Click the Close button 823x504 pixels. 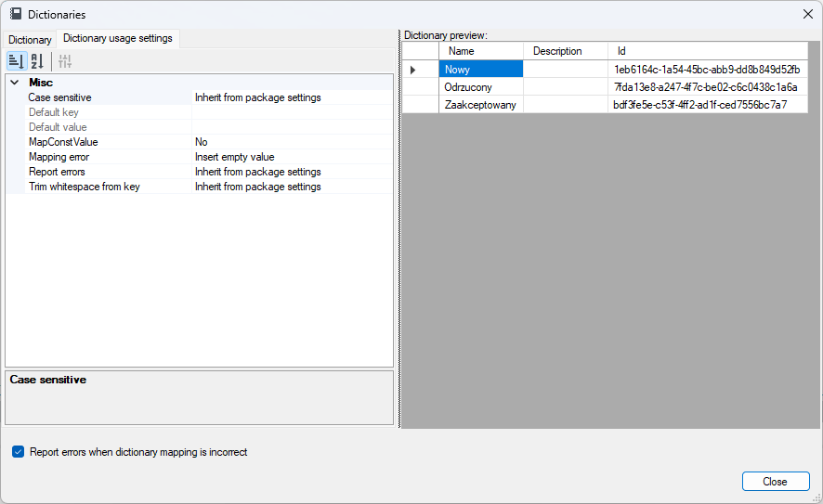tap(776, 481)
